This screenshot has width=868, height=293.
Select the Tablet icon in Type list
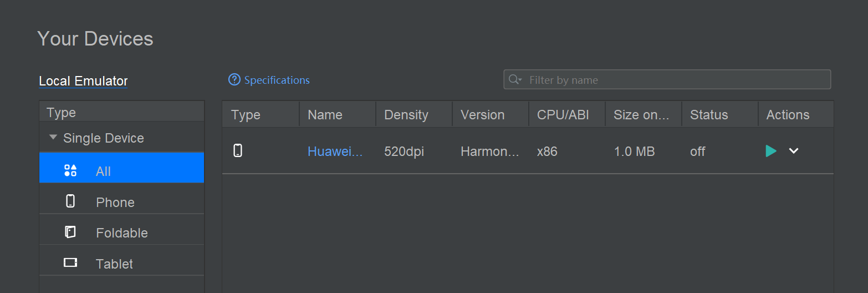(70, 262)
